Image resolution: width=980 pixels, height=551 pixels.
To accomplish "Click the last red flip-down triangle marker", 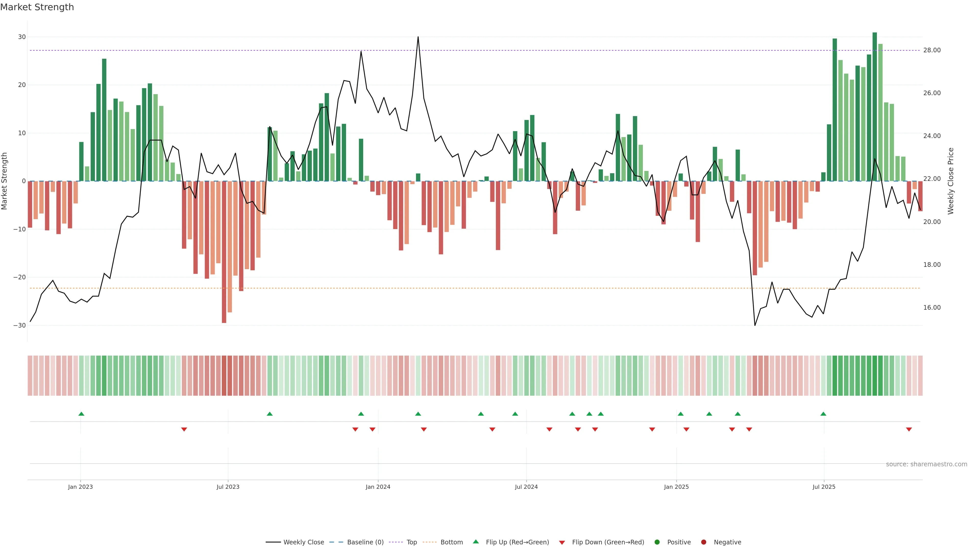I will click(x=909, y=429).
